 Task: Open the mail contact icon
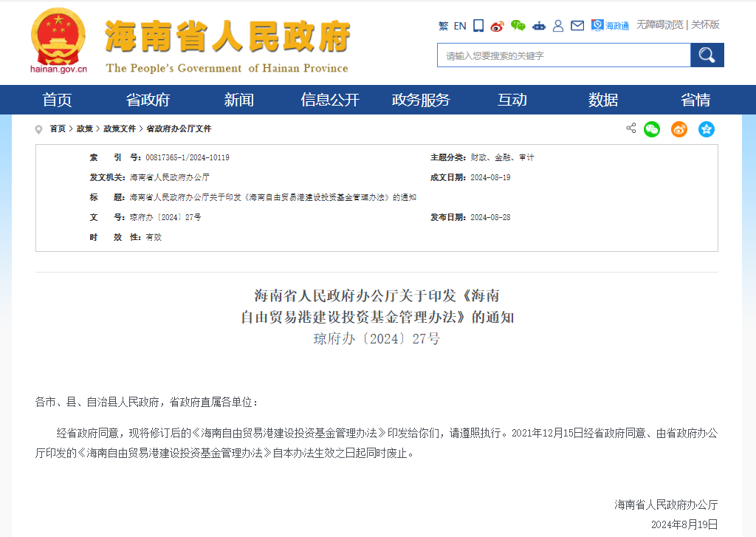(x=578, y=24)
